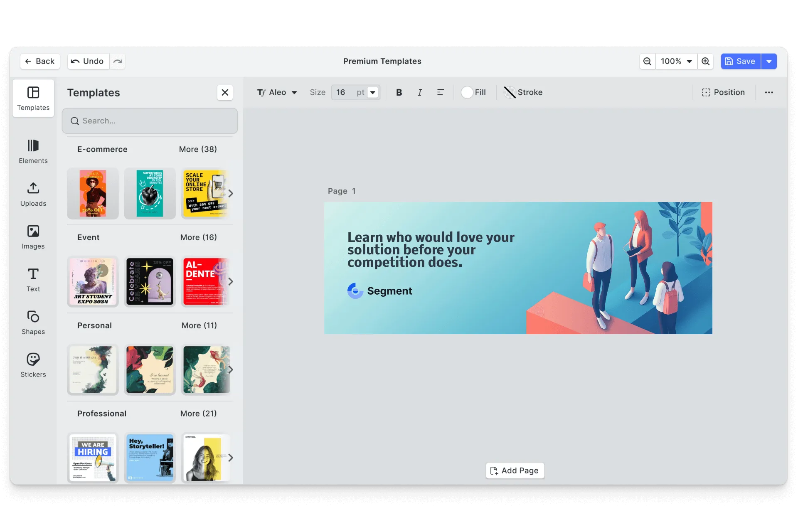The width and height of the screenshot is (798, 532).
Task: Click the E-commerce category heading
Action: tap(102, 149)
